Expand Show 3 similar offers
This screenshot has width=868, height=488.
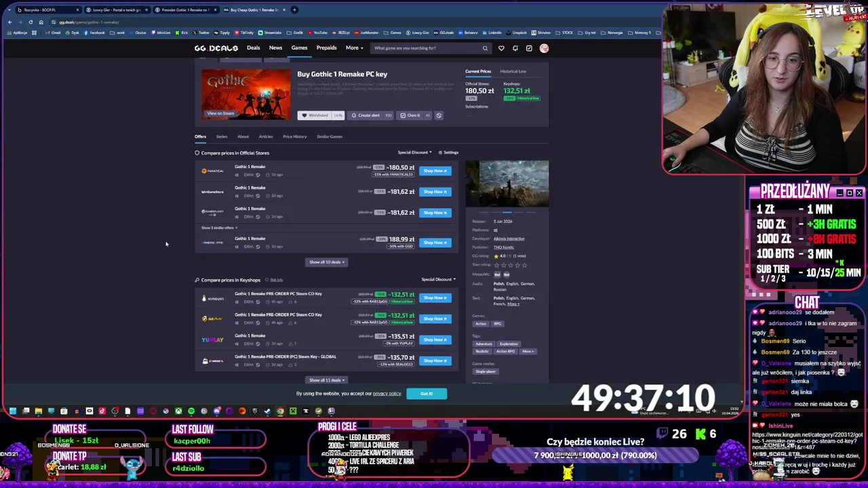(219, 228)
